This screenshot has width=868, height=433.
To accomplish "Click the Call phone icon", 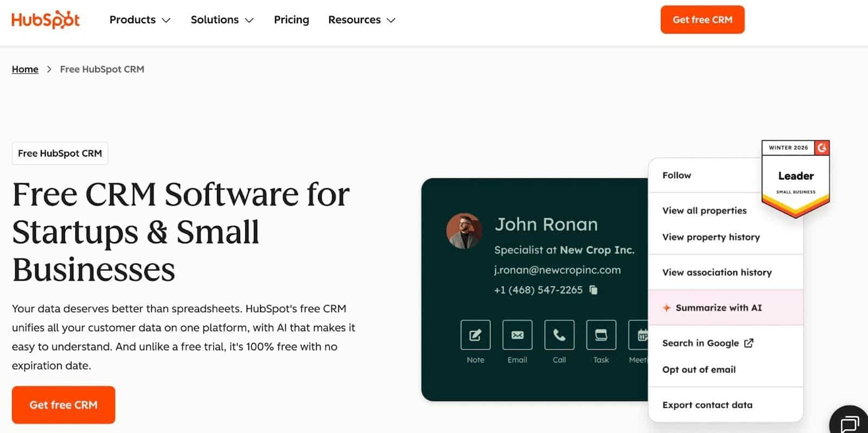I will pyautogui.click(x=559, y=335).
